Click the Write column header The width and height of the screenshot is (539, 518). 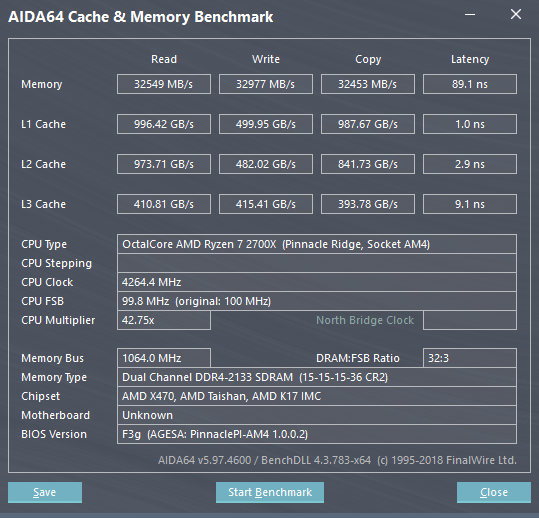pyautogui.click(x=266, y=59)
